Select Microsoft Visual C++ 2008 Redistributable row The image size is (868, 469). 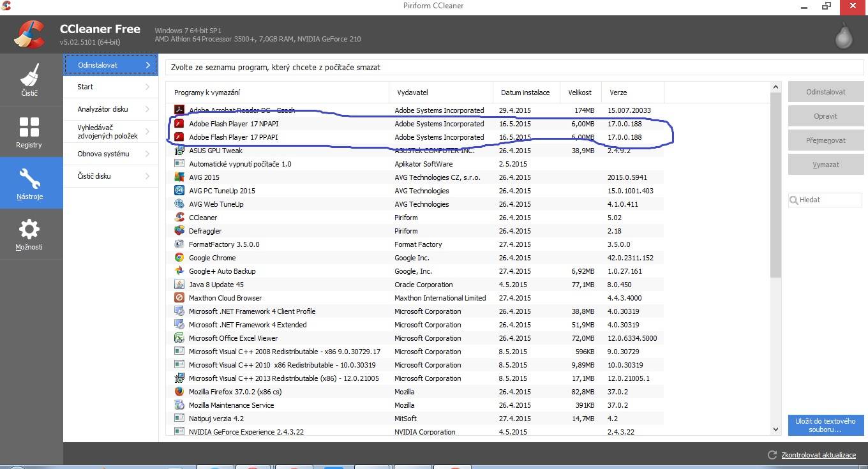[x=415, y=352]
